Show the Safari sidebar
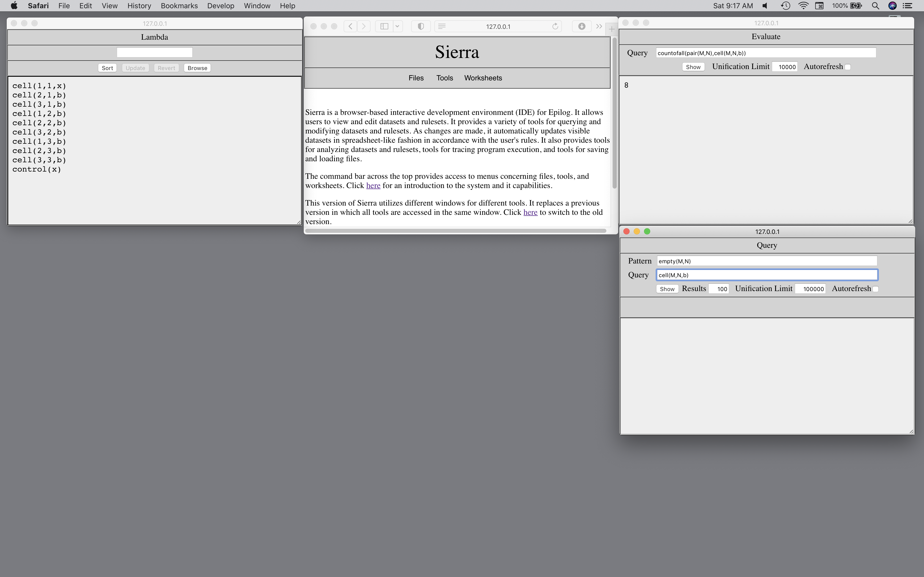 click(x=384, y=26)
